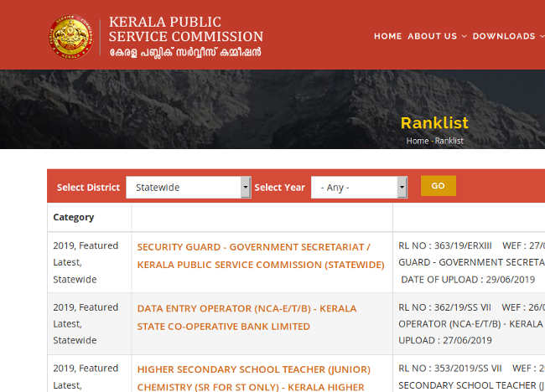Click the Ranklist breadcrumb text
The height and width of the screenshot is (392, 545).
click(x=449, y=141)
